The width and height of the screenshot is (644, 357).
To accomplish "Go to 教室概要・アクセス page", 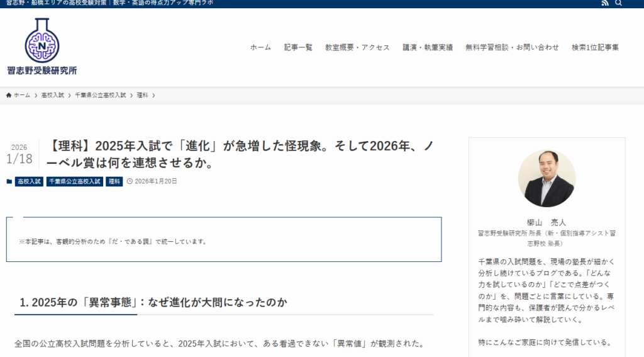I will point(357,47).
